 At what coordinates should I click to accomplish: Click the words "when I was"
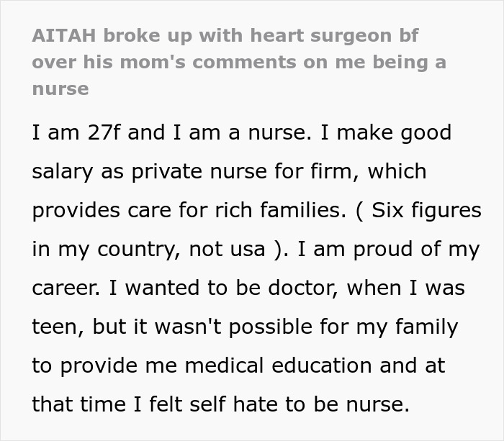click(x=410, y=288)
